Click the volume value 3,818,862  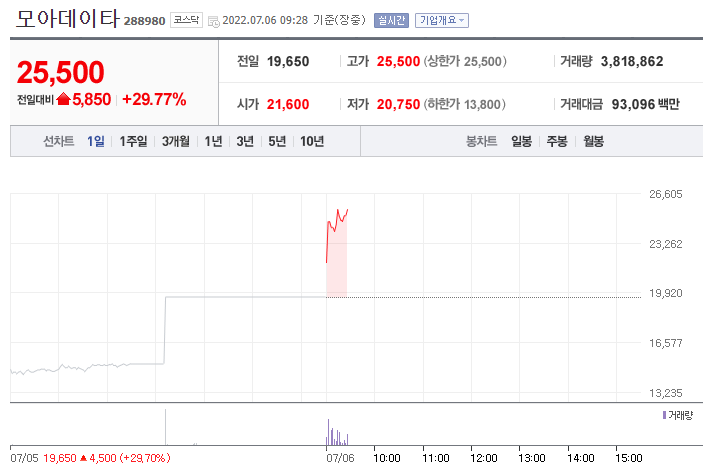tap(632, 61)
